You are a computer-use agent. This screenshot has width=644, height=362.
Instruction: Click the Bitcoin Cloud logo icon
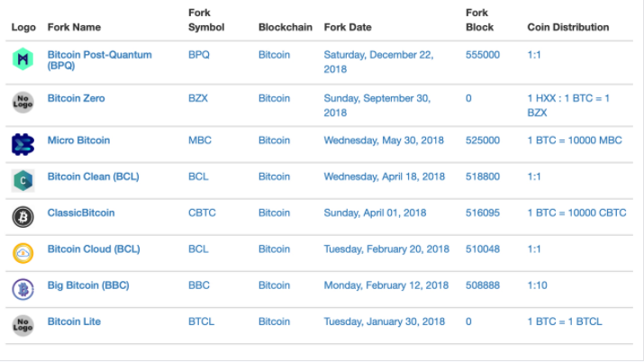click(23, 253)
